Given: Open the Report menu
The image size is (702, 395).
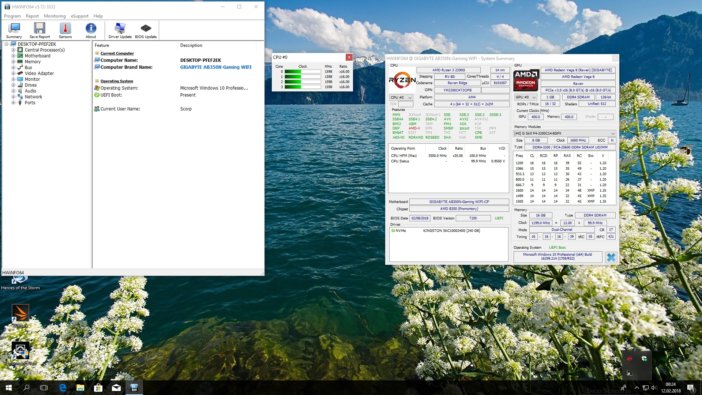Looking at the screenshot, I should [x=32, y=16].
